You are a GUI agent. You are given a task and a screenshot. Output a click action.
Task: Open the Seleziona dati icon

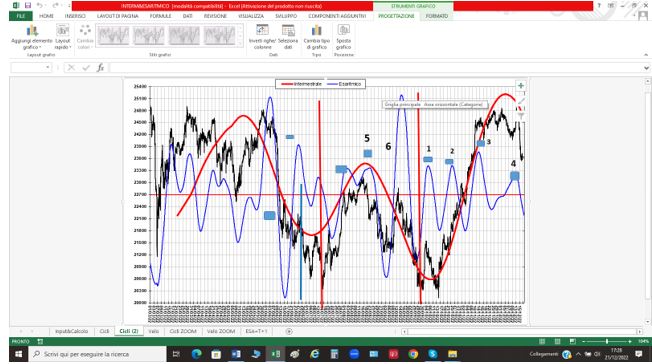288,30
